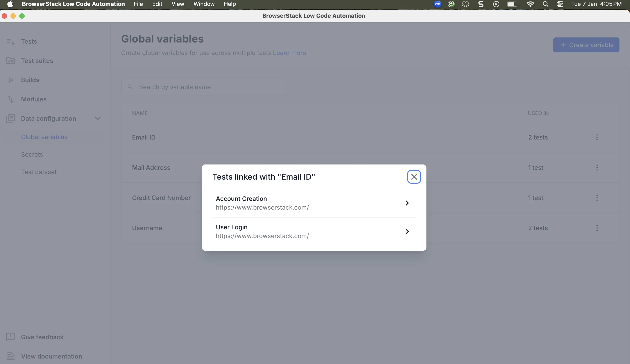630x364 pixels.
Task: Open Test dataset in the sidebar
Action: pyautogui.click(x=39, y=172)
